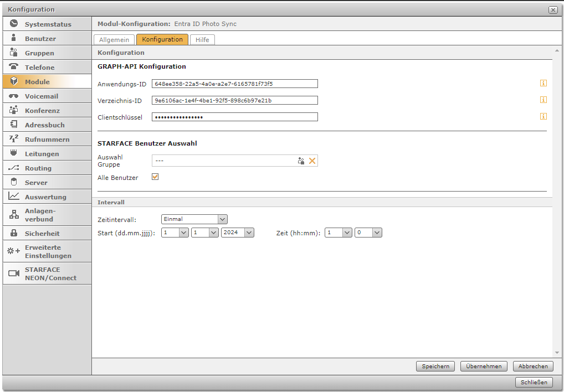Click the Speichern button

435,366
